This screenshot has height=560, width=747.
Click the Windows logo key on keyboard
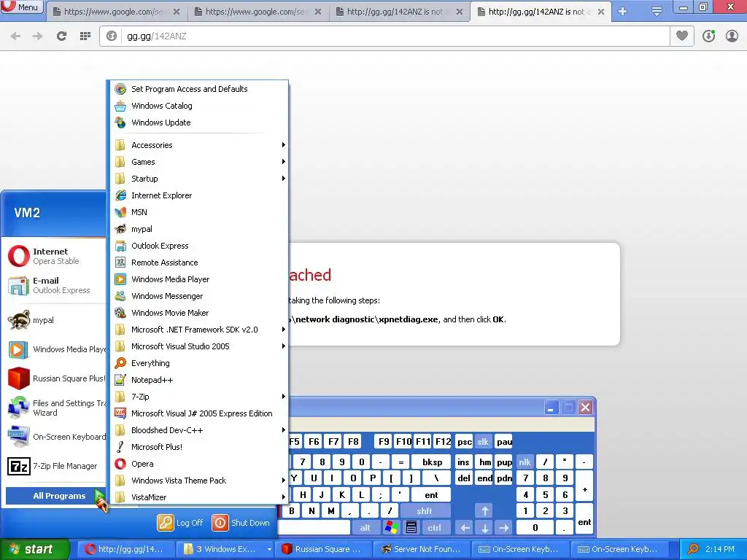[x=391, y=528]
